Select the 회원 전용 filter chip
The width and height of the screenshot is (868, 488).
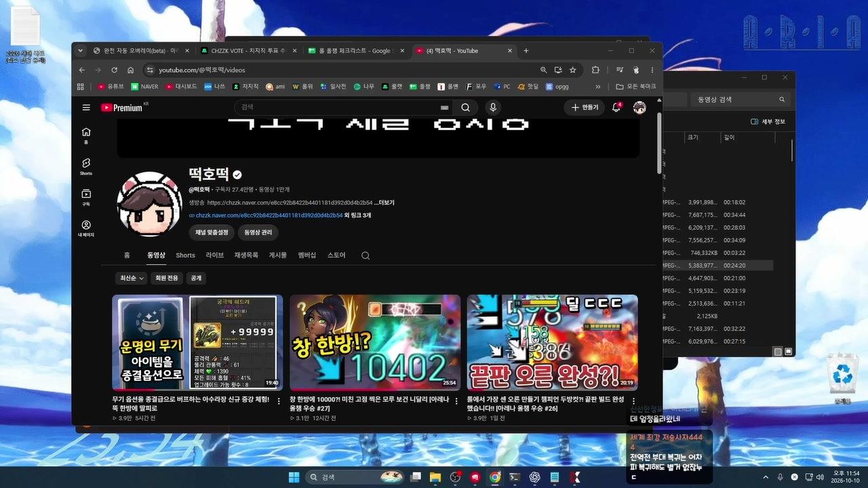(x=167, y=278)
